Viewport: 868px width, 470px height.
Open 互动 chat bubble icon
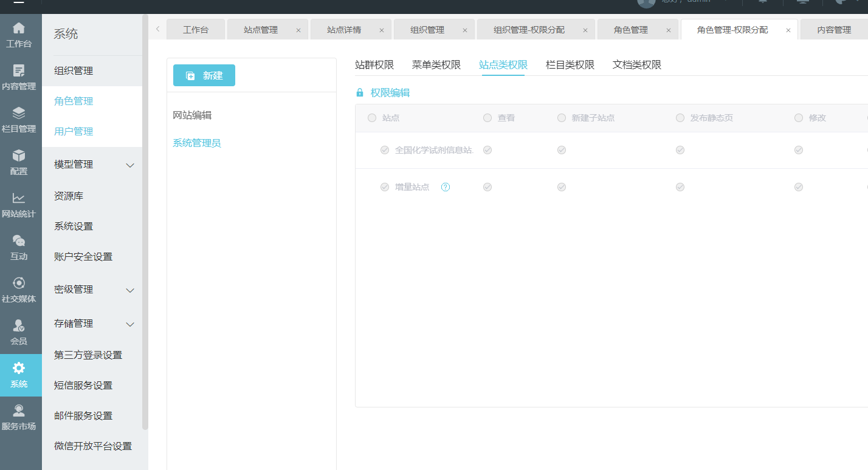[19, 241]
